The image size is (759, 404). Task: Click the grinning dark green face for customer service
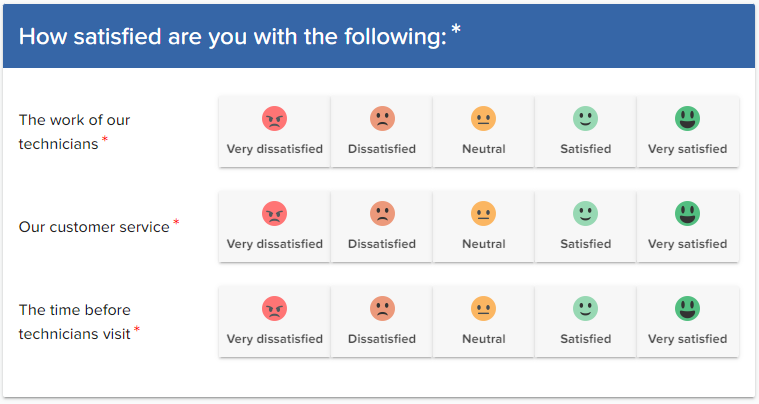click(x=687, y=213)
